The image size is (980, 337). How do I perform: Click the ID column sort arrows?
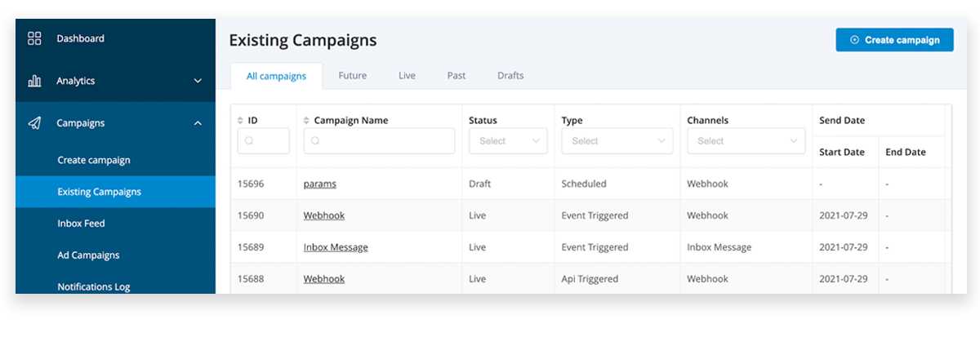[241, 121]
